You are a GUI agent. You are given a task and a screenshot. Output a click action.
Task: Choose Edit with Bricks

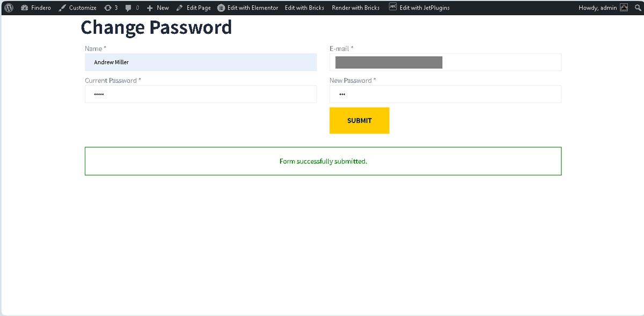click(x=304, y=8)
